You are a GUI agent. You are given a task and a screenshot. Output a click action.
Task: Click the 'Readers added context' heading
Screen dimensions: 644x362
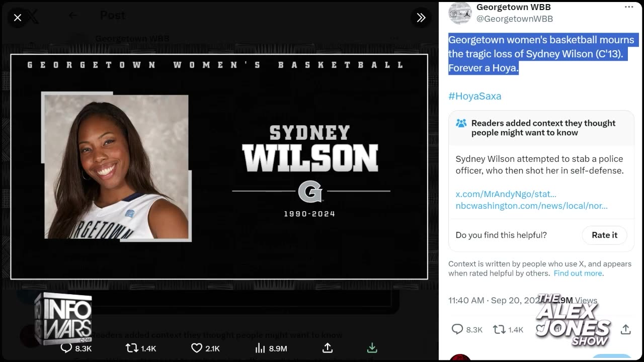pos(543,128)
